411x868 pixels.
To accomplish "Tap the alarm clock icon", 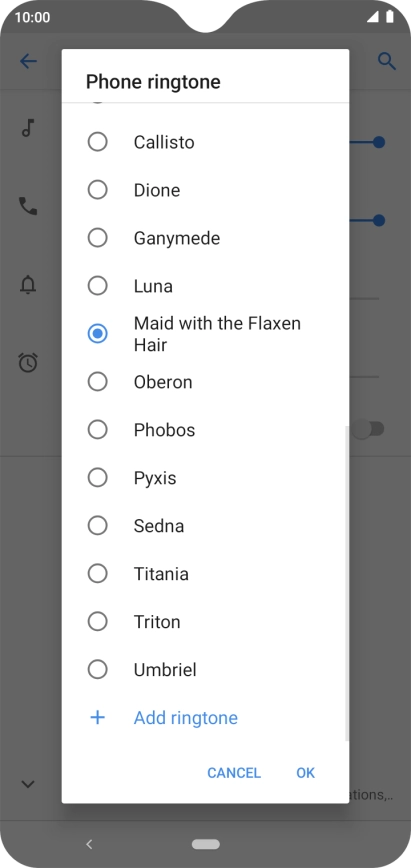I will coord(28,363).
